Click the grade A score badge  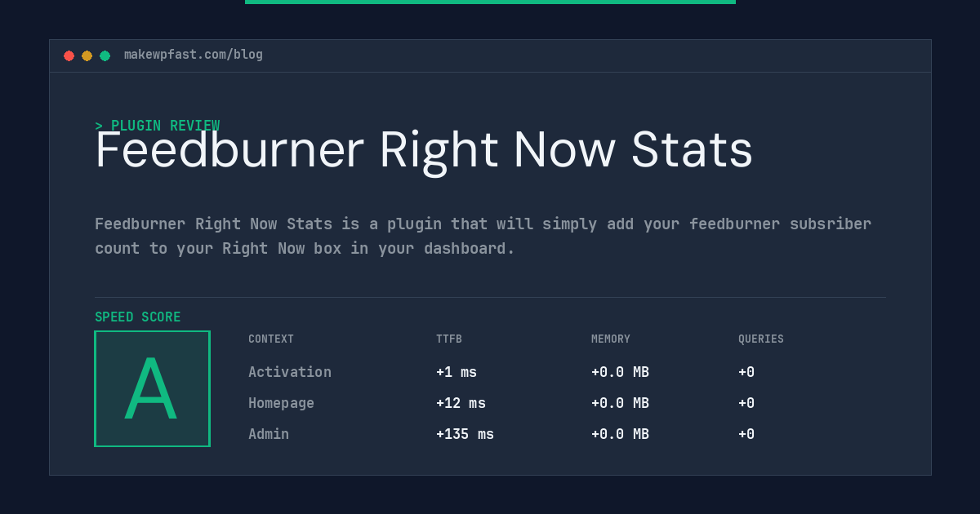point(152,388)
